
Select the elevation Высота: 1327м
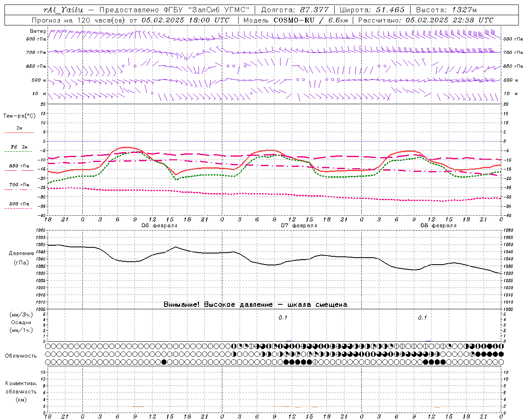tap(446, 10)
